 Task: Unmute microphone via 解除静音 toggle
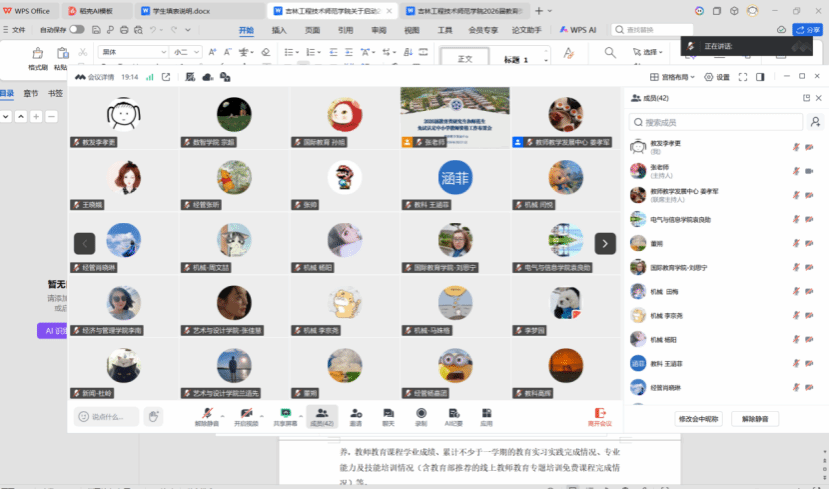tap(206, 414)
